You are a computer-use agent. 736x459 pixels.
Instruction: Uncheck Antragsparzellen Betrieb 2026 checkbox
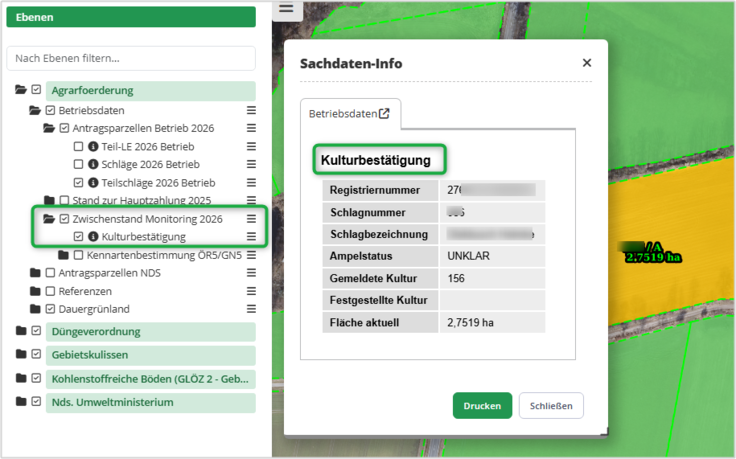pyautogui.click(x=64, y=128)
